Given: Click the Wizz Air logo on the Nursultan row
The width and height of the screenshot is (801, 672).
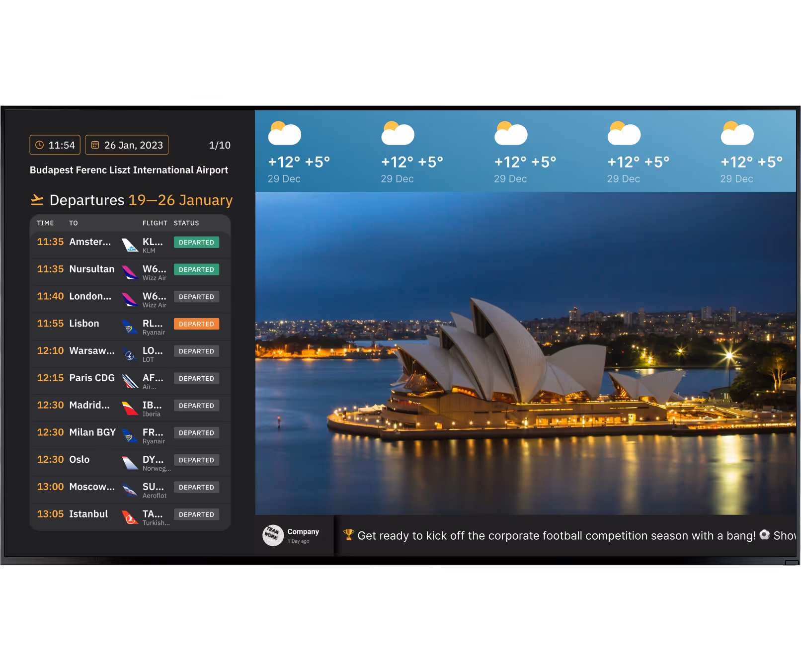Looking at the screenshot, I should coord(130,271).
